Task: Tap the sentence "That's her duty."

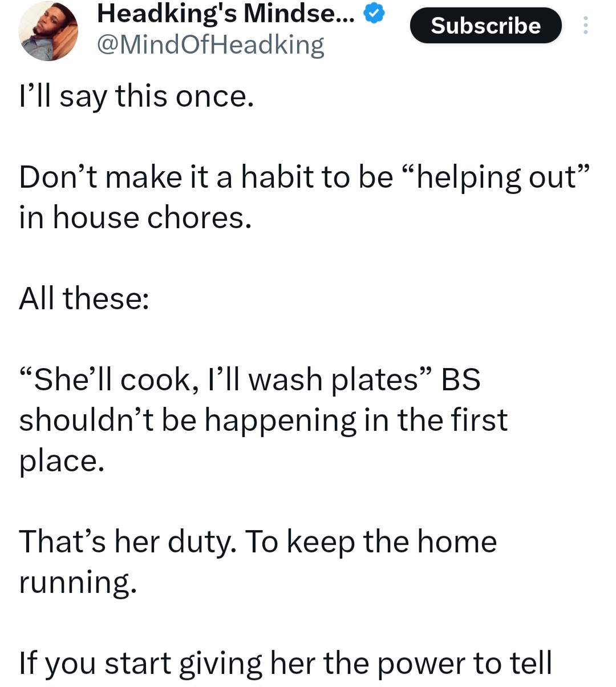Action: [x=127, y=541]
